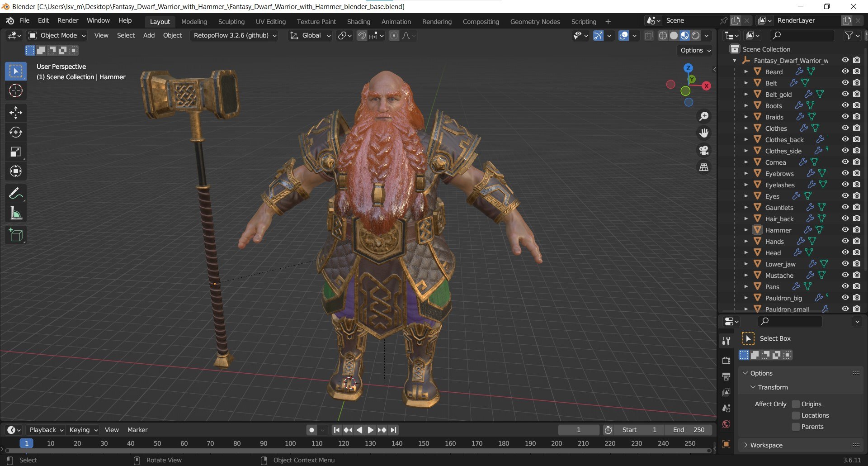Toggle proportional editing

tap(394, 36)
